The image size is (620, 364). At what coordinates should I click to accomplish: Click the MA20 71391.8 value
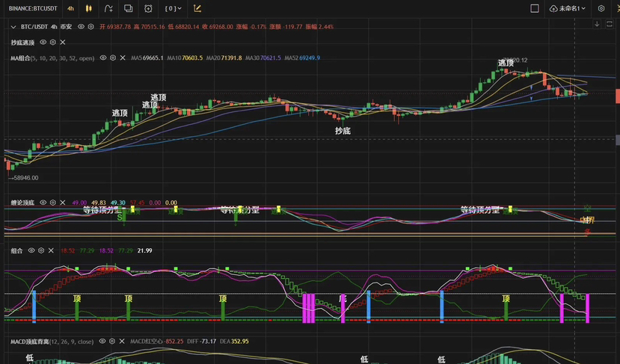[x=224, y=58]
